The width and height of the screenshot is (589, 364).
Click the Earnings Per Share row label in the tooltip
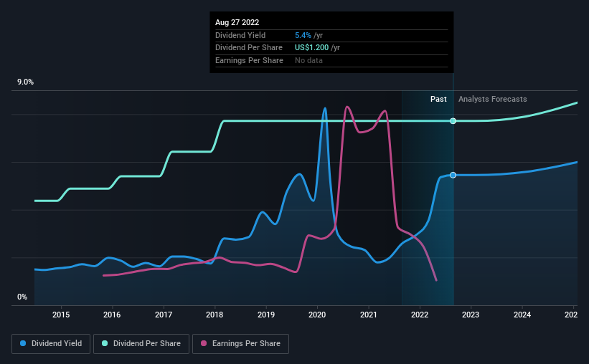[x=249, y=60]
